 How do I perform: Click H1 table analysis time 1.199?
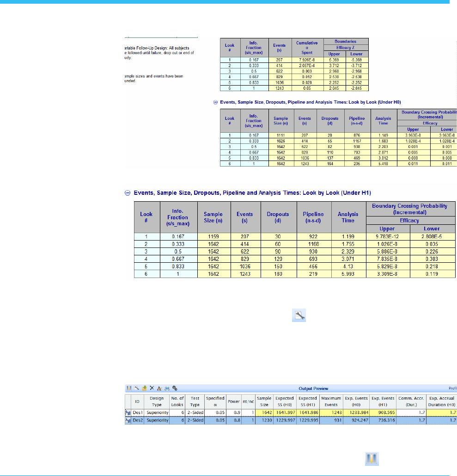[x=348, y=236]
